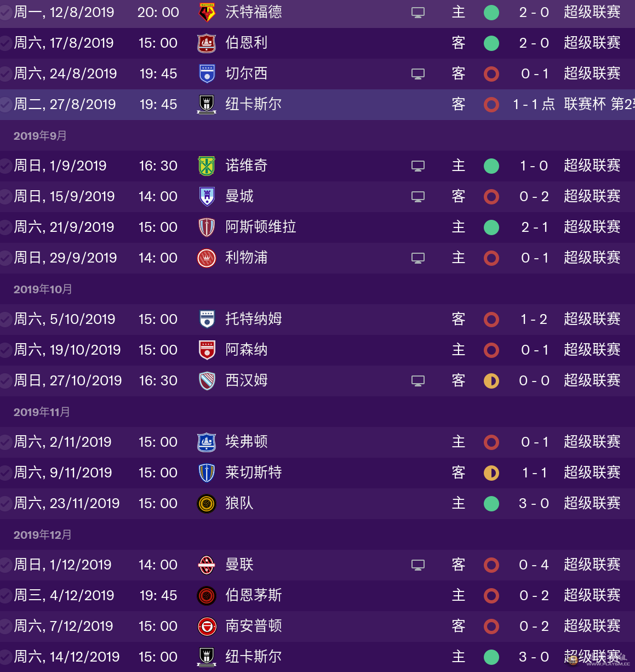Collapse the 2019年10月 month header
Screen dimensions: 635x672
pos(43,289)
